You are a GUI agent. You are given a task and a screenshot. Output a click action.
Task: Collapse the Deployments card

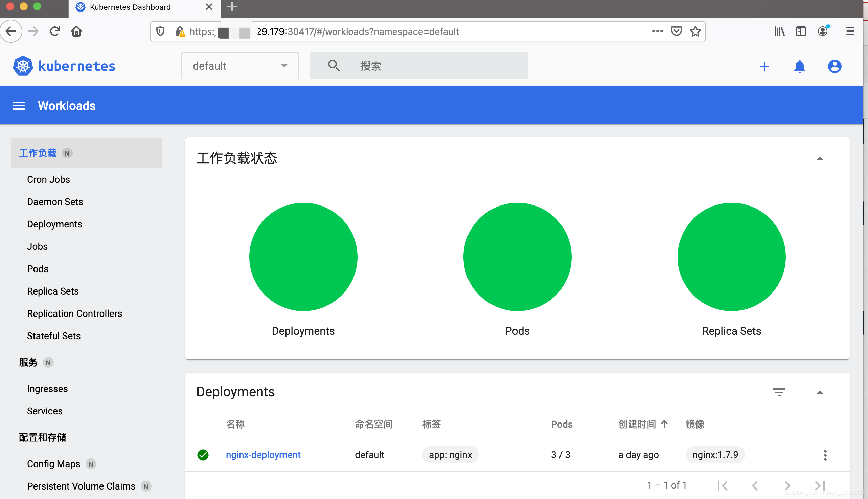[x=819, y=392]
